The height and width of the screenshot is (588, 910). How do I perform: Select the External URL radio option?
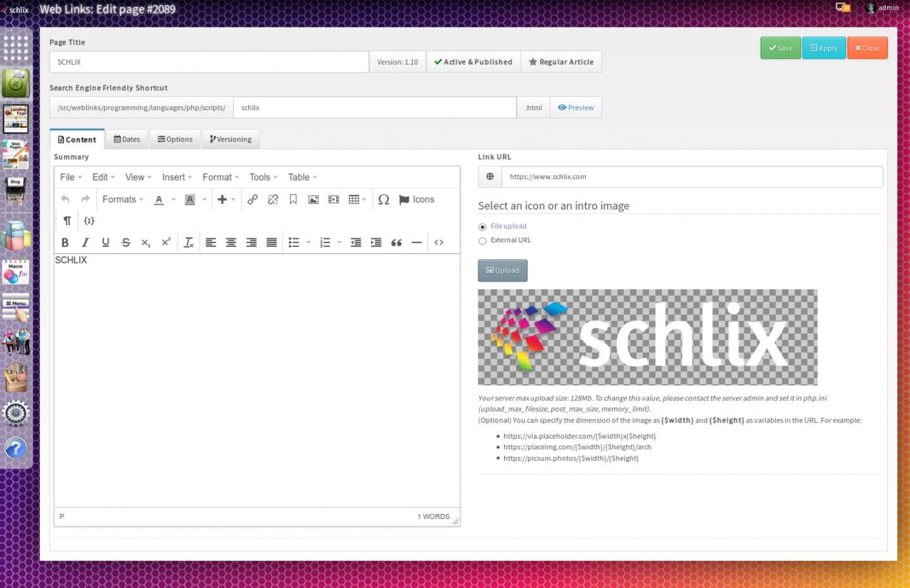point(483,241)
